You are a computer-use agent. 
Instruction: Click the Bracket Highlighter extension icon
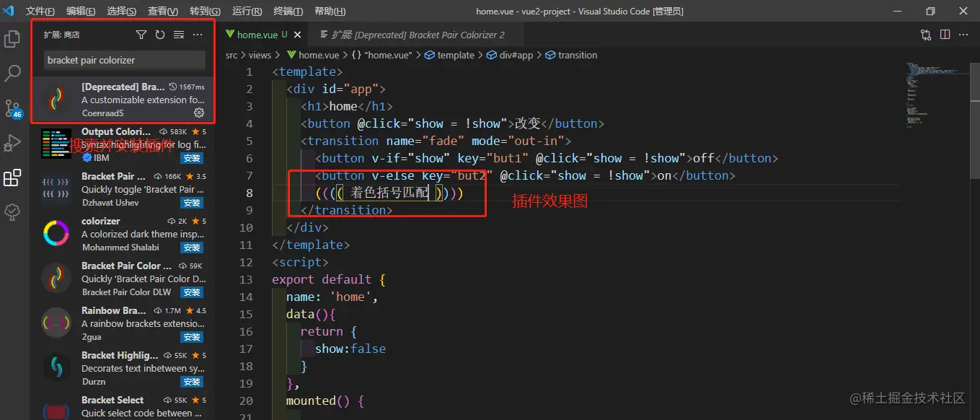click(x=56, y=368)
